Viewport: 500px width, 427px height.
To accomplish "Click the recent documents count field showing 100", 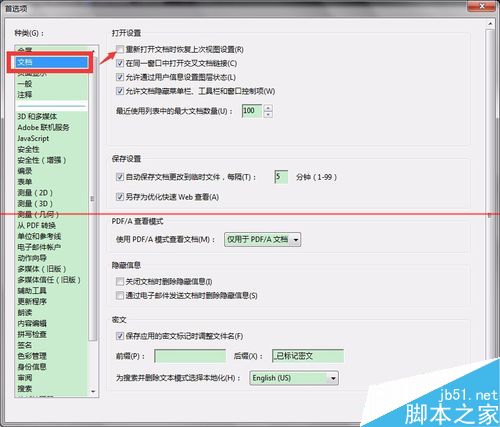I will point(252,111).
